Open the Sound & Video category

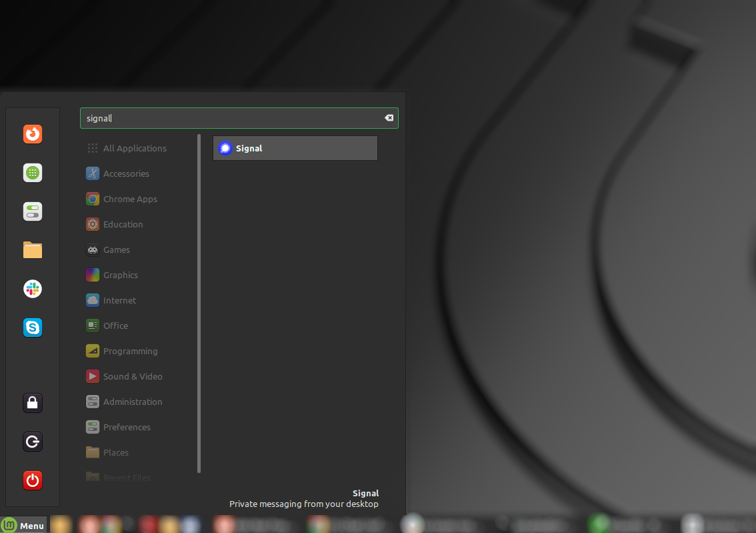(132, 376)
